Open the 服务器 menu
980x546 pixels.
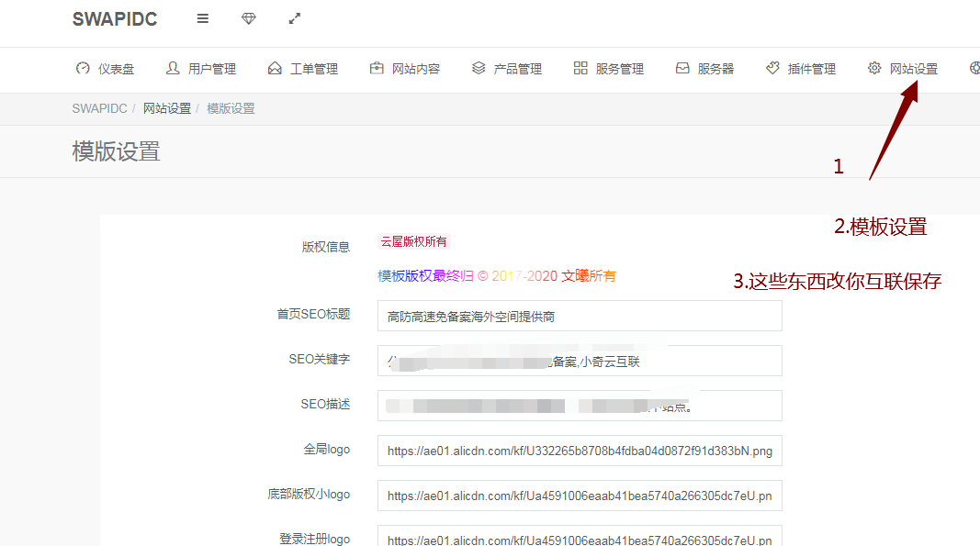click(715, 69)
